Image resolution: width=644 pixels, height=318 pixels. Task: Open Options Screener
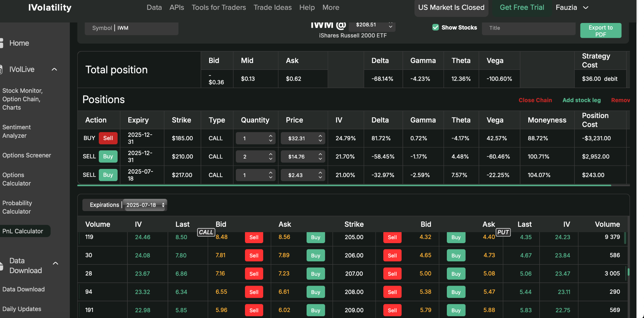click(x=26, y=155)
